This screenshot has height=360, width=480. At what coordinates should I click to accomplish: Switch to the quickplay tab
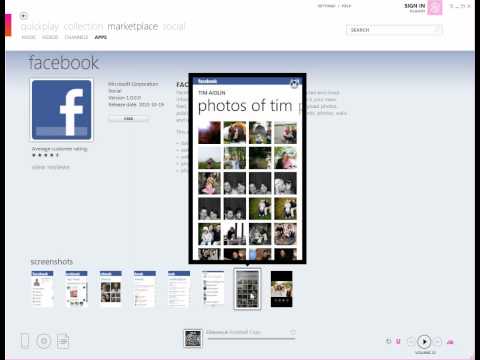40,26
